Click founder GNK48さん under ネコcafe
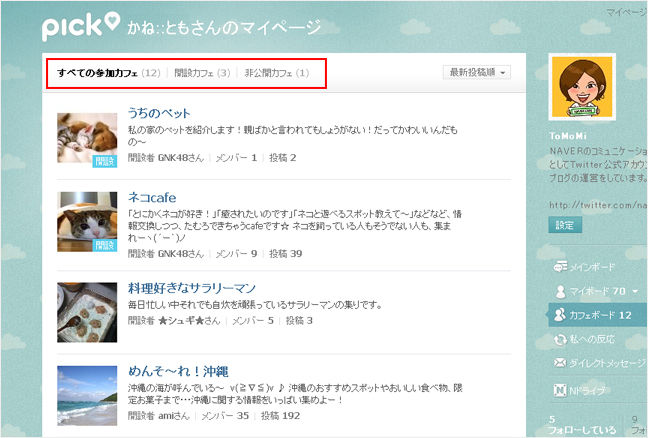This screenshot has width=648, height=438. (181, 254)
